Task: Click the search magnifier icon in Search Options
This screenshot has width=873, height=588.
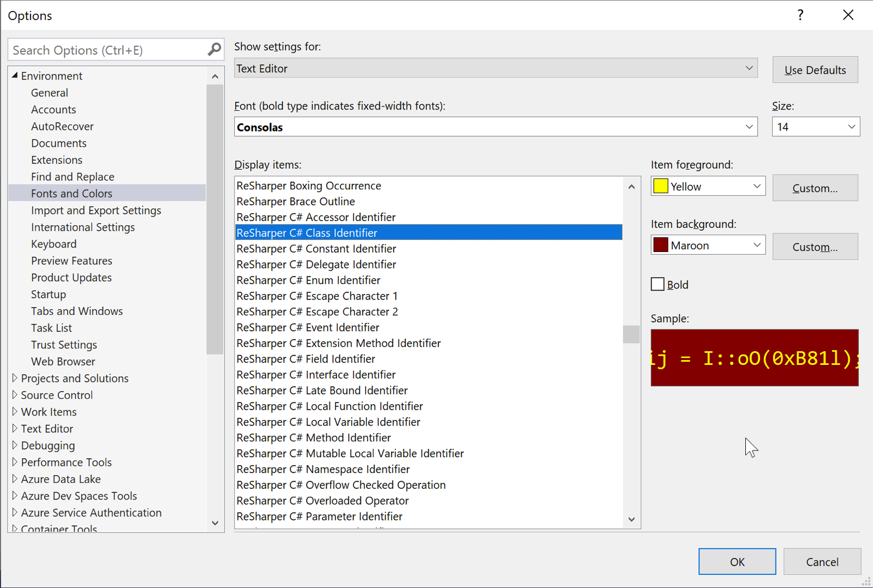Action: tap(214, 50)
